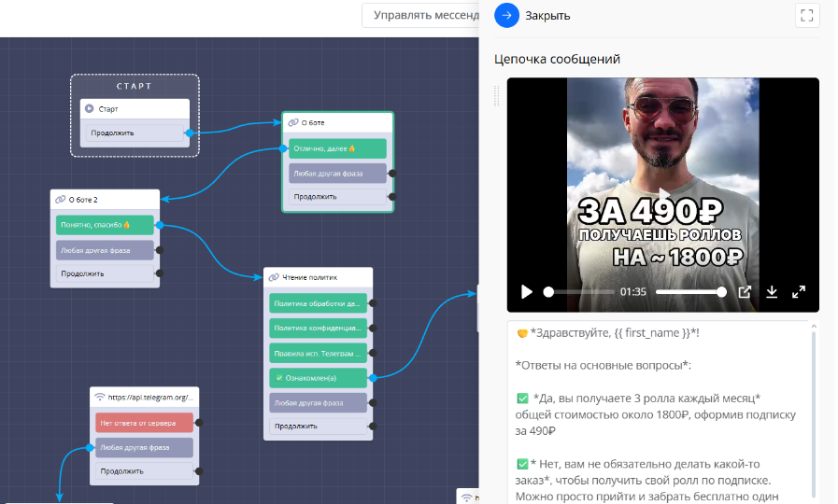Download the video with arrow icon
This screenshot has height=504, width=838.
click(x=772, y=292)
